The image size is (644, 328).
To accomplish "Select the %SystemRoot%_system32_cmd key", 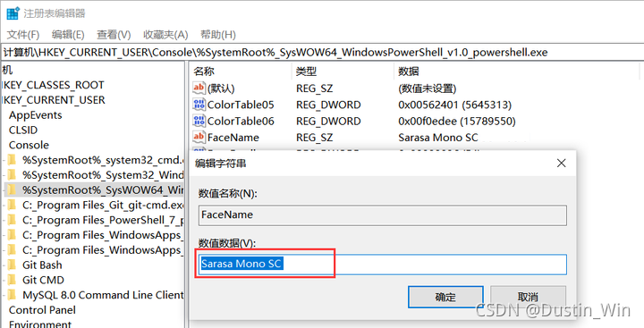I will (103, 160).
